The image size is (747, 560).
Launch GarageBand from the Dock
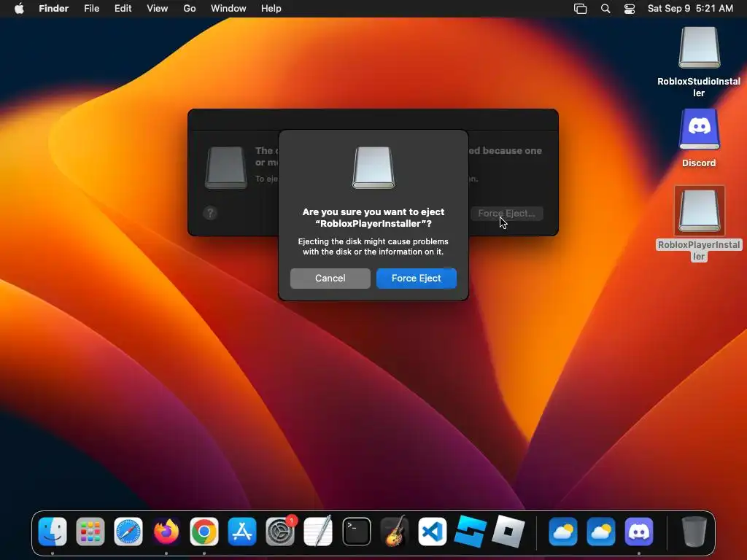coord(395,532)
